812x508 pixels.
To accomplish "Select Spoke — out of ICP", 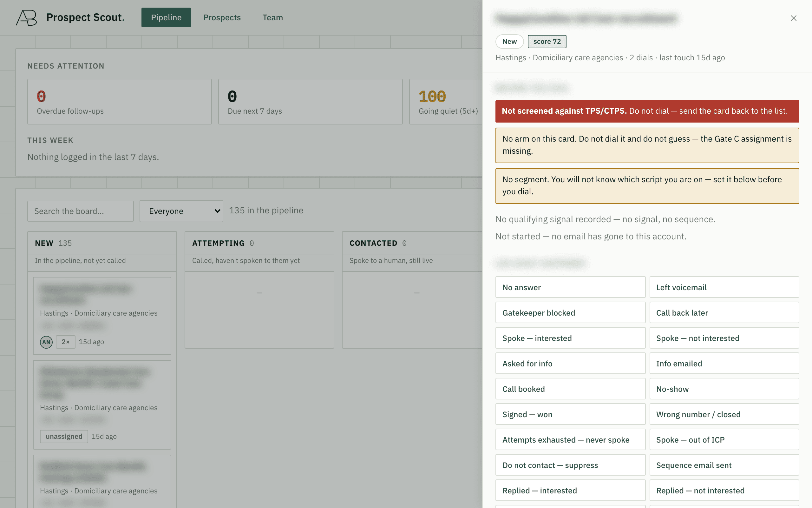I will (x=724, y=440).
